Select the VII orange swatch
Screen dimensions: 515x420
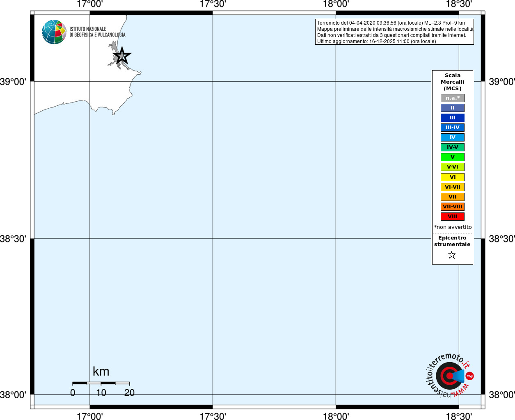coord(453,197)
